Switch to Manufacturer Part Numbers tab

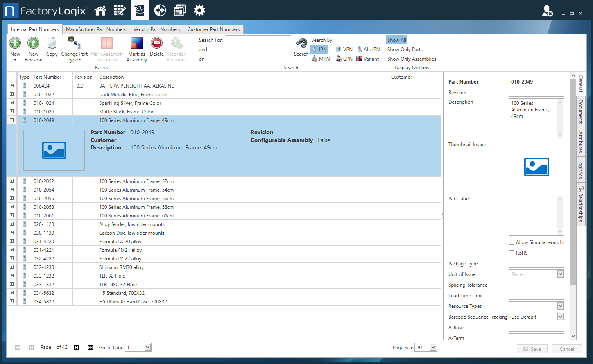click(96, 29)
